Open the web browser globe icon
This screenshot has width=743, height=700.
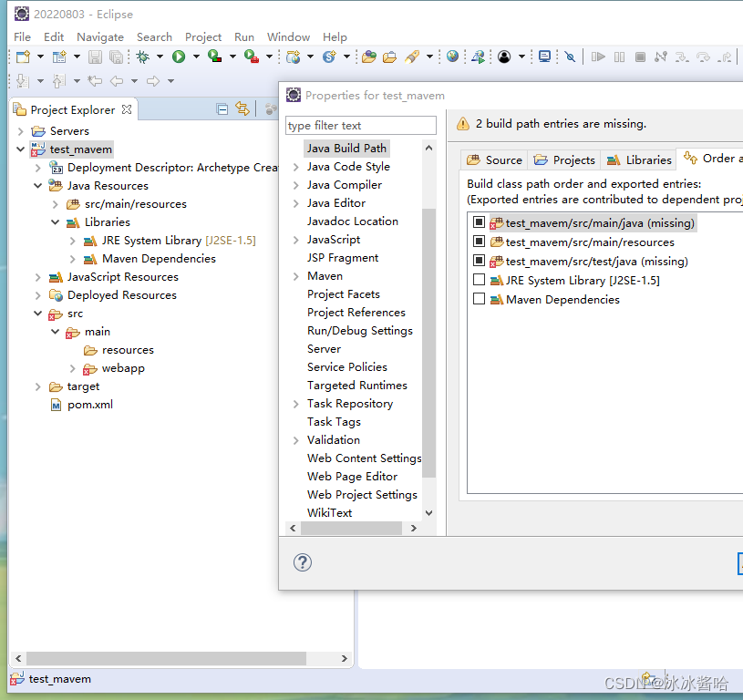click(x=452, y=57)
